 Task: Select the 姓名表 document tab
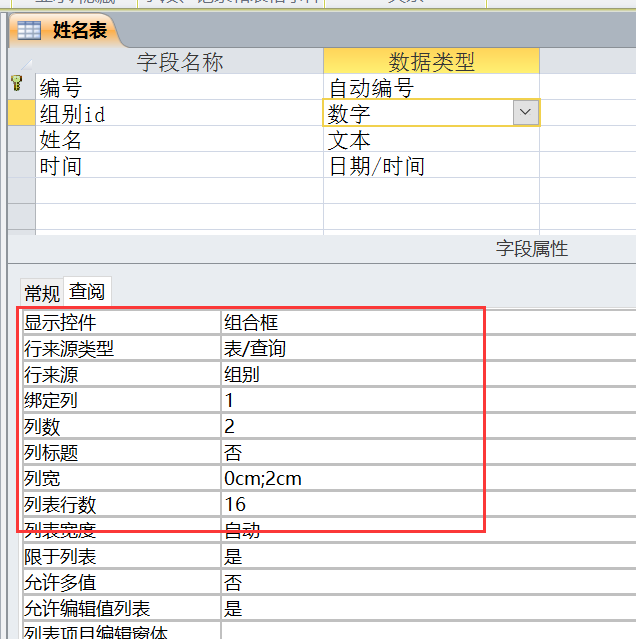[x=78, y=30]
